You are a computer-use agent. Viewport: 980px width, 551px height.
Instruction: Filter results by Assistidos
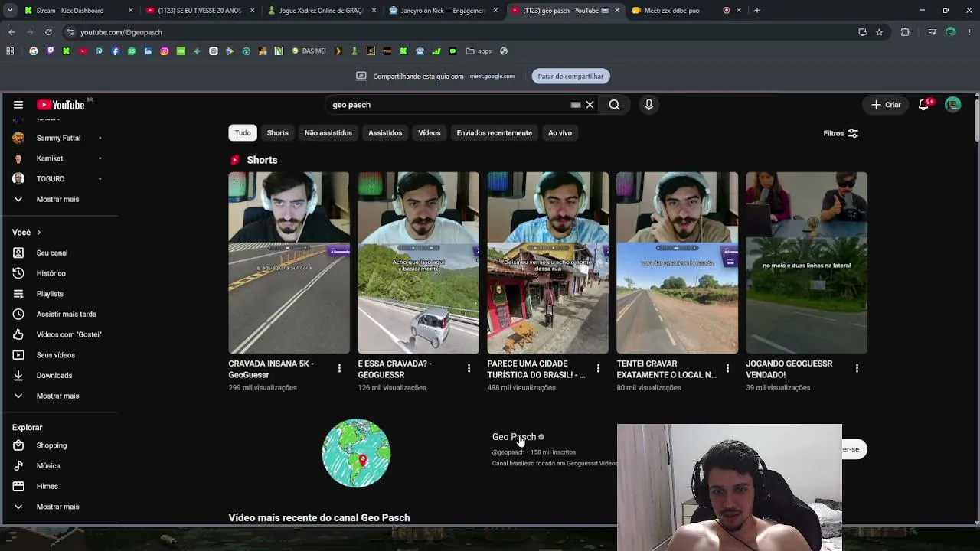tap(385, 133)
